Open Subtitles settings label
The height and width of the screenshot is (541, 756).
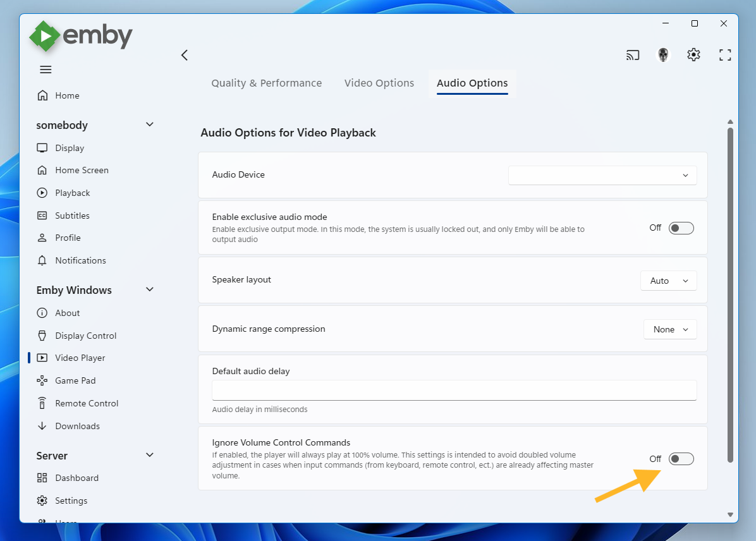[72, 216]
